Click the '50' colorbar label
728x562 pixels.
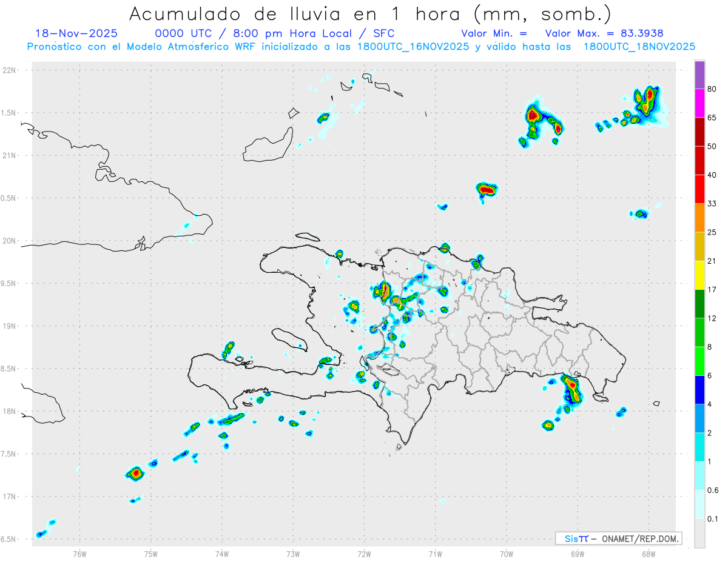click(x=712, y=146)
